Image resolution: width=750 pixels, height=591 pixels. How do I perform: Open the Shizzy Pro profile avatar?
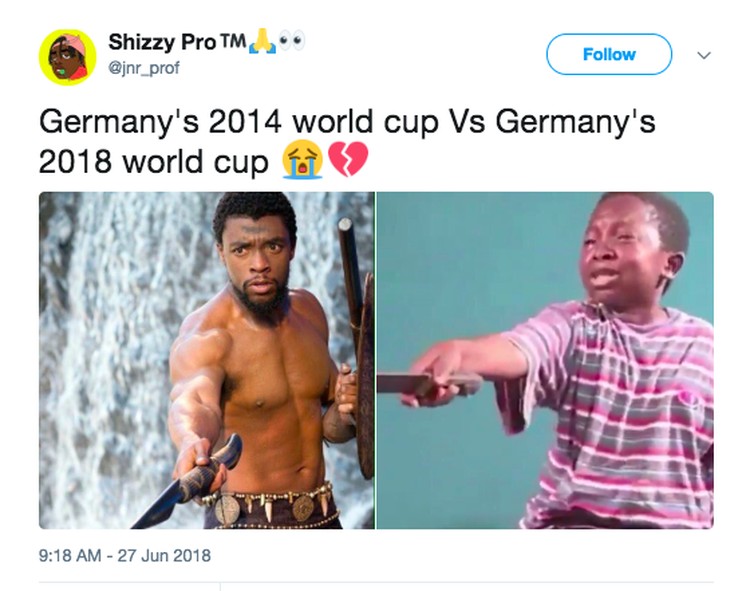click(67, 57)
